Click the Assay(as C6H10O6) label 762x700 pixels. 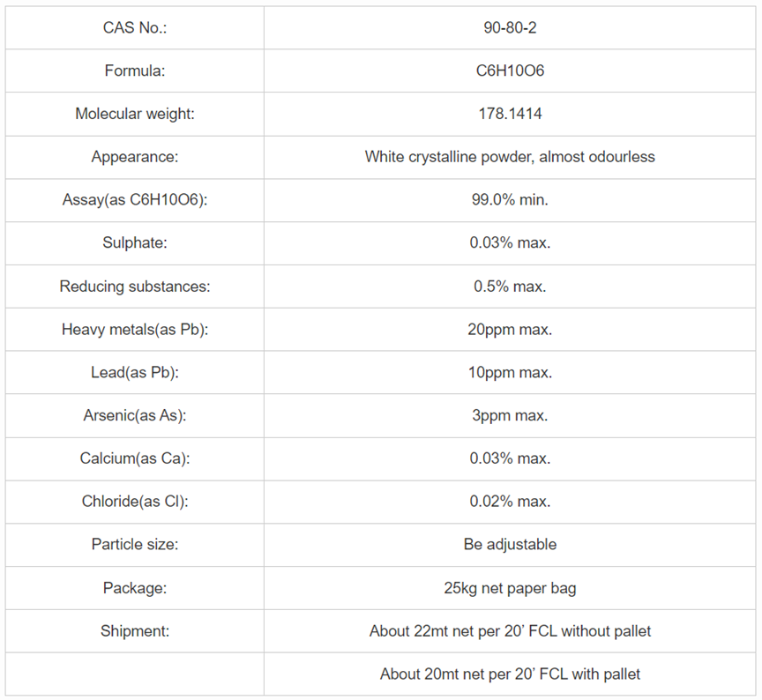pos(135,200)
